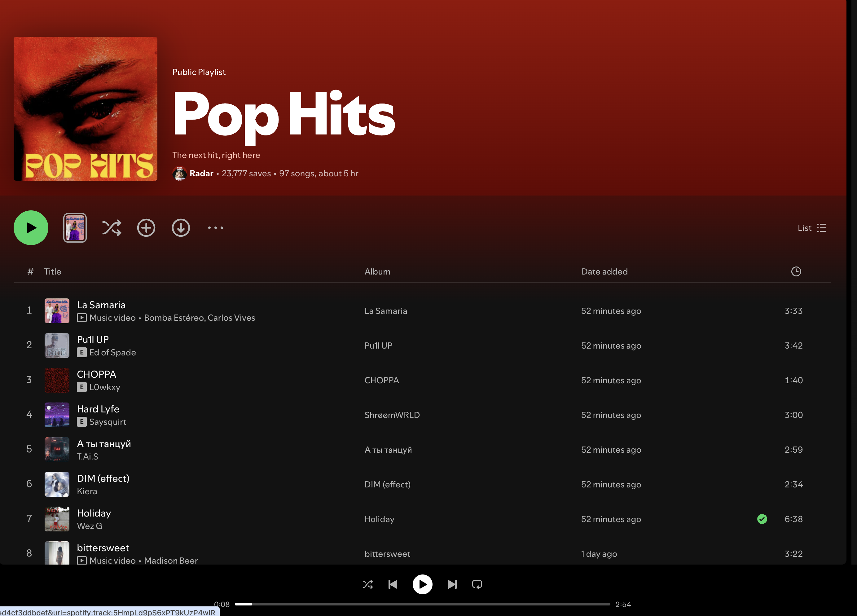Click the Radar profile avatar image
The image size is (857, 616).
coord(179,174)
